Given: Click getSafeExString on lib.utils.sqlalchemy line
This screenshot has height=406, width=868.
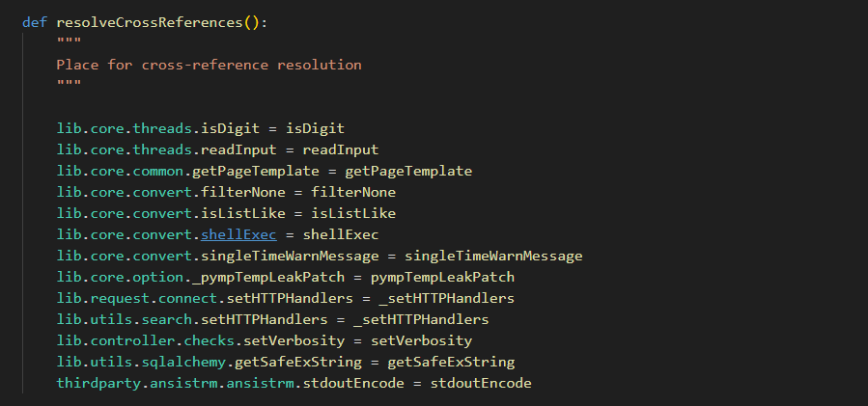Looking at the screenshot, I should pyautogui.click(x=298, y=362).
